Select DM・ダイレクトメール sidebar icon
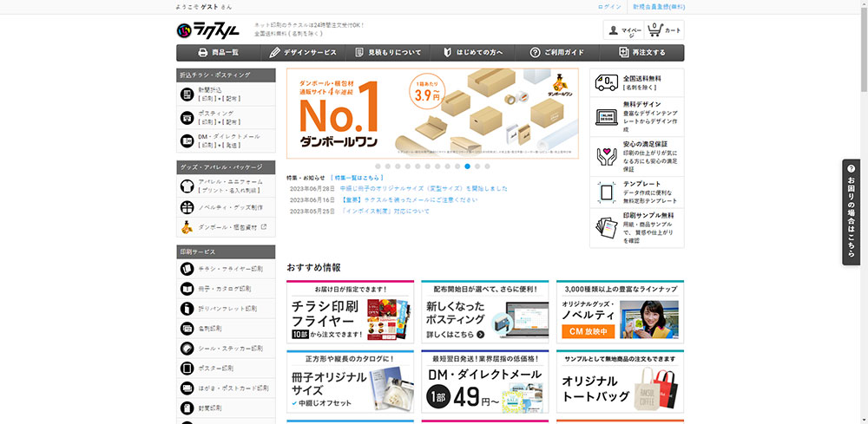The width and height of the screenshot is (868, 424). coord(187,140)
